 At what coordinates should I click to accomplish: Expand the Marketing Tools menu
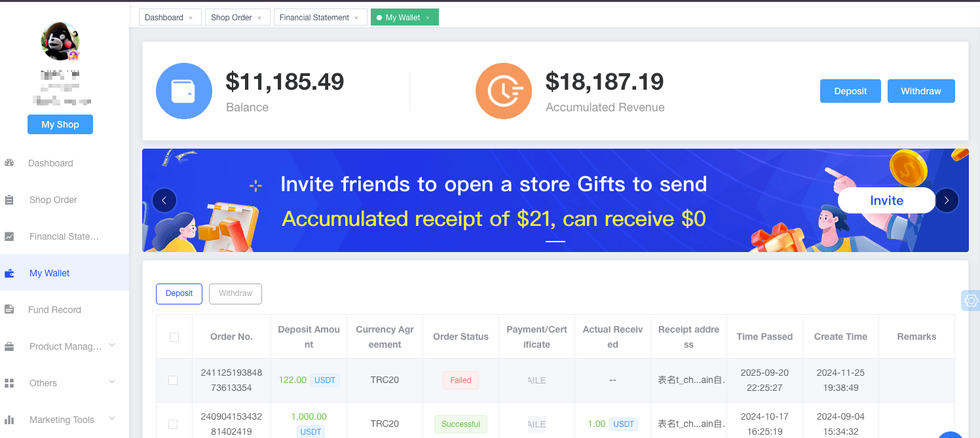coord(111,420)
